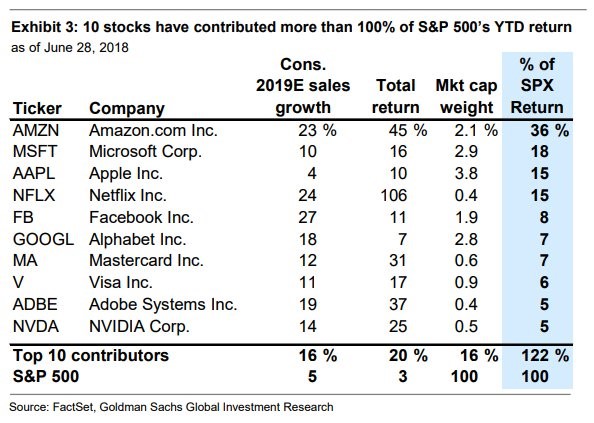Click the Top 10 contributors row label
Screen dimensions: 594x423
91,356
